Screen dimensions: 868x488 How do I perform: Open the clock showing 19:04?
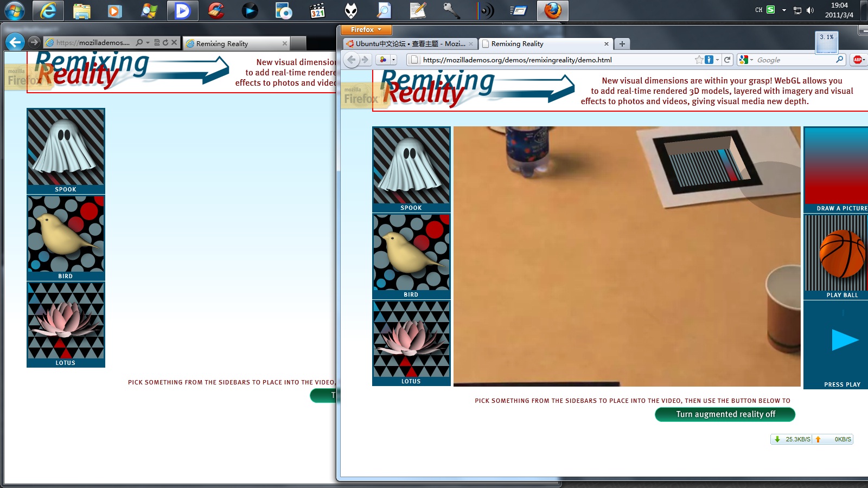pyautogui.click(x=839, y=10)
